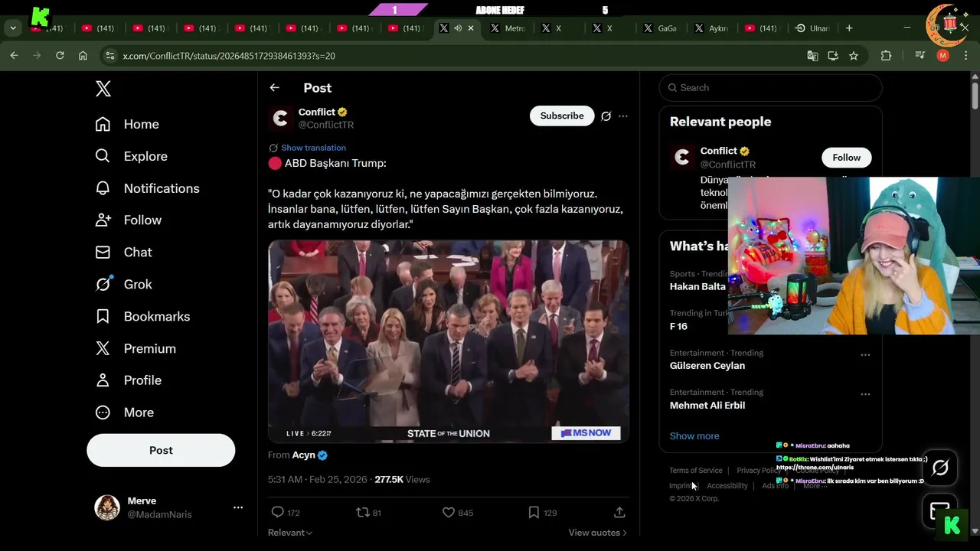Open Chrome profile avatar M

click(943, 56)
